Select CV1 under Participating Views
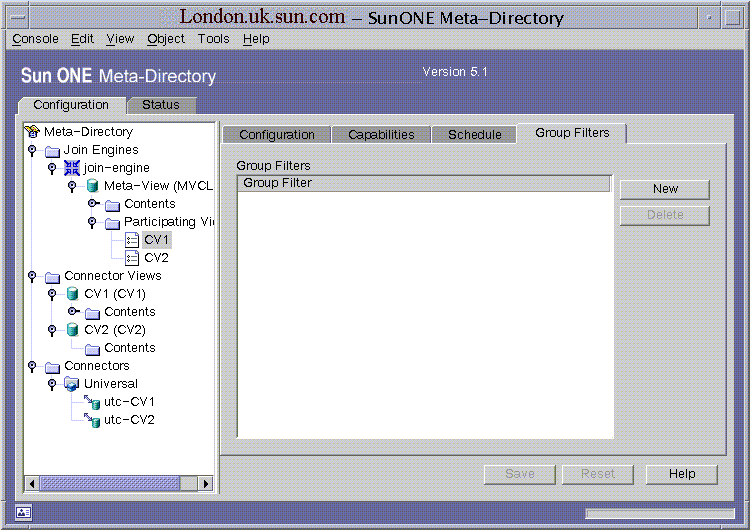 pyautogui.click(x=156, y=240)
